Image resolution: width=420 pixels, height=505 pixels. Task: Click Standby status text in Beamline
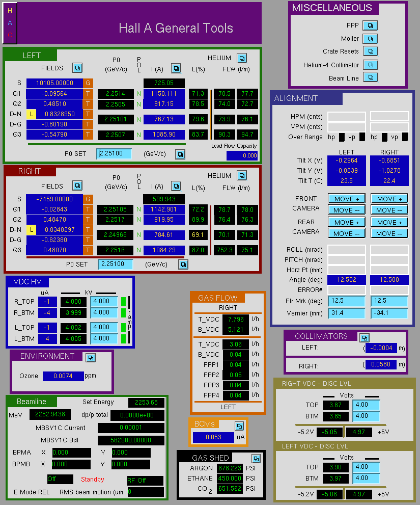point(92,480)
